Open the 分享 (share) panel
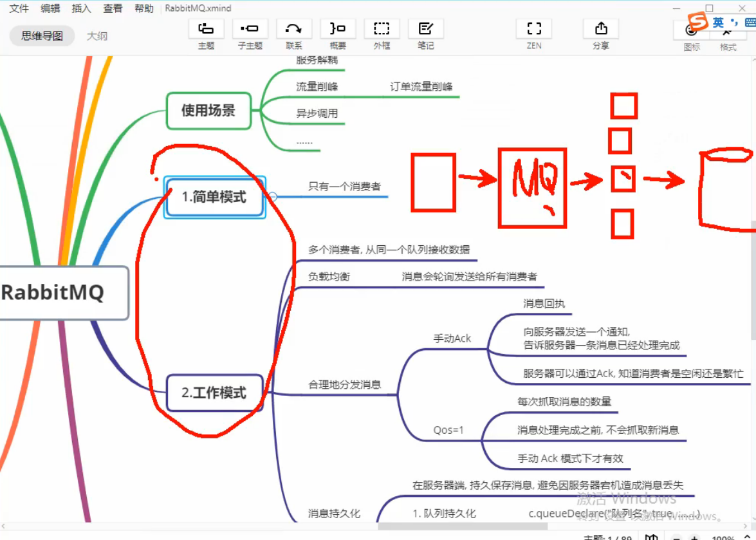Image resolution: width=756 pixels, height=540 pixels. [x=600, y=33]
